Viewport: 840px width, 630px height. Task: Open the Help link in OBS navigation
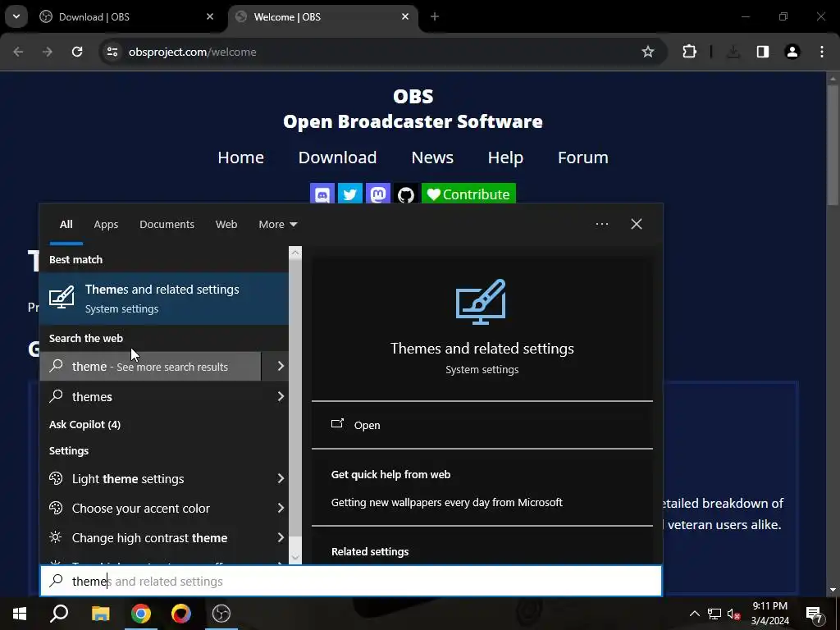click(505, 157)
